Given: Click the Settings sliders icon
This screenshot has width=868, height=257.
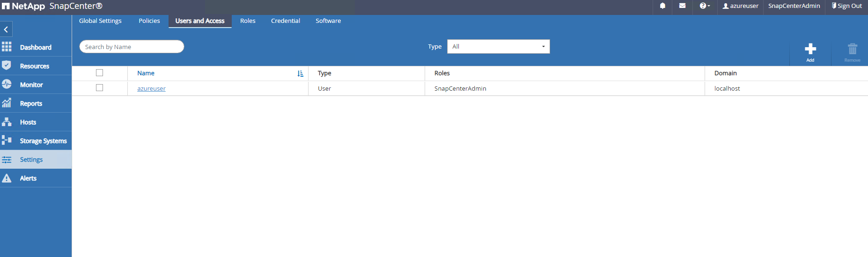Looking at the screenshot, I should (7, 160).
